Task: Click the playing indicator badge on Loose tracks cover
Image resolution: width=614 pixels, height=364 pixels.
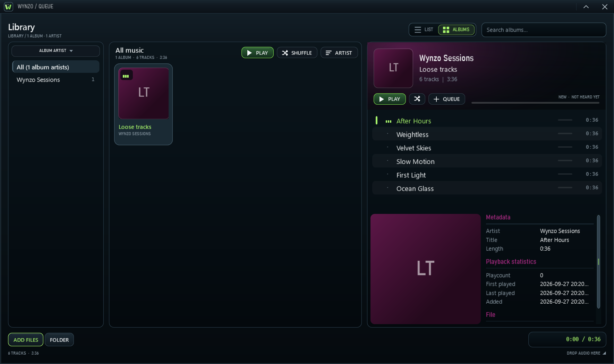Action: [126, 75]
